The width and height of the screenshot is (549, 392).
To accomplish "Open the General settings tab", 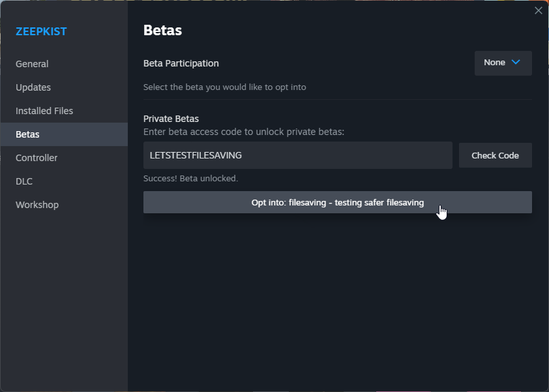I will coord(32,64).
